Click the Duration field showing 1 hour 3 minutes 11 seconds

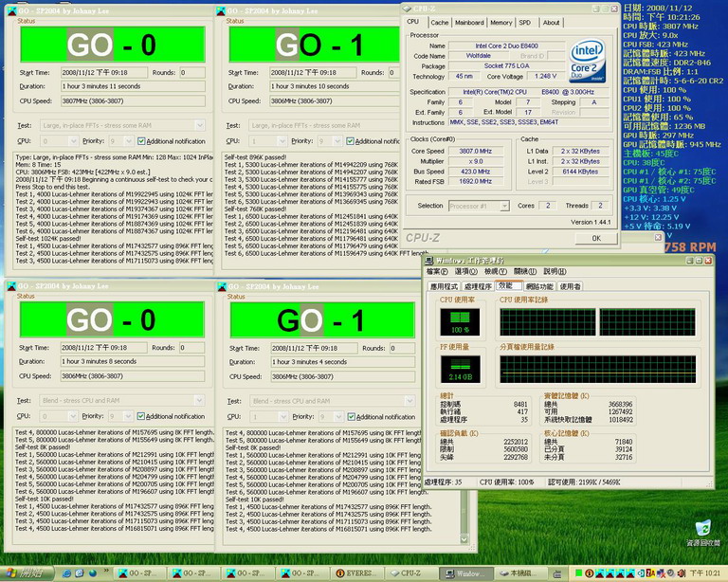coord(133,86)
